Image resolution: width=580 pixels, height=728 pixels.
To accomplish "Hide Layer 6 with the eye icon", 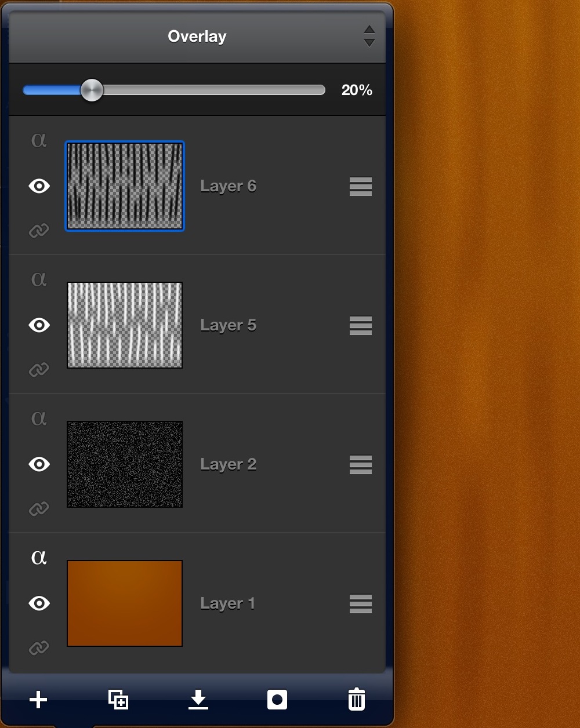I will click(x=39, y=186).
